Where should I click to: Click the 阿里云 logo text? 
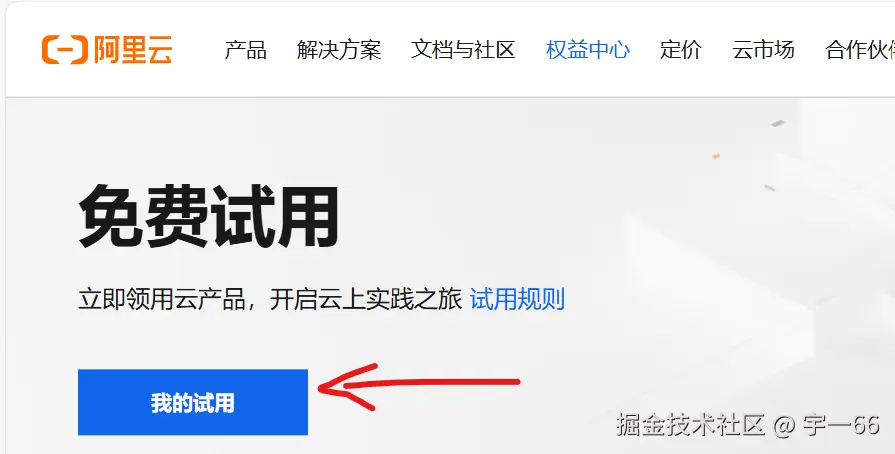click(x=133, y=50)
